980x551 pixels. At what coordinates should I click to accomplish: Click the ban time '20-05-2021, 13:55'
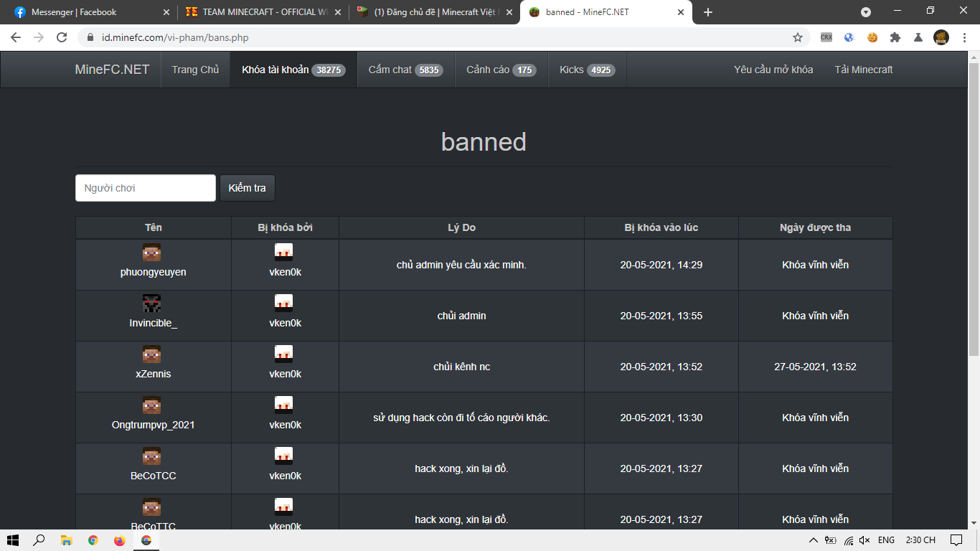coord(661,316)
